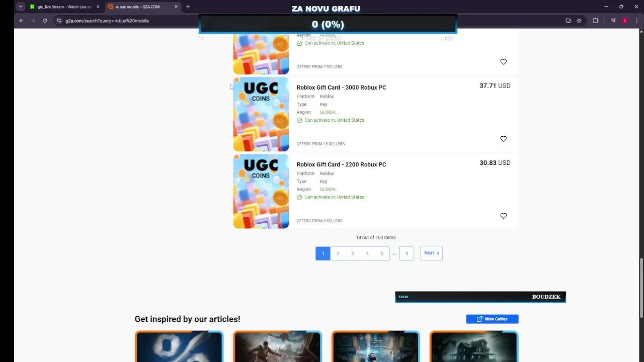Click OFFERS FROM 8 SELLERS text
This screenshot has height=362, width=644.
point(319,221)
